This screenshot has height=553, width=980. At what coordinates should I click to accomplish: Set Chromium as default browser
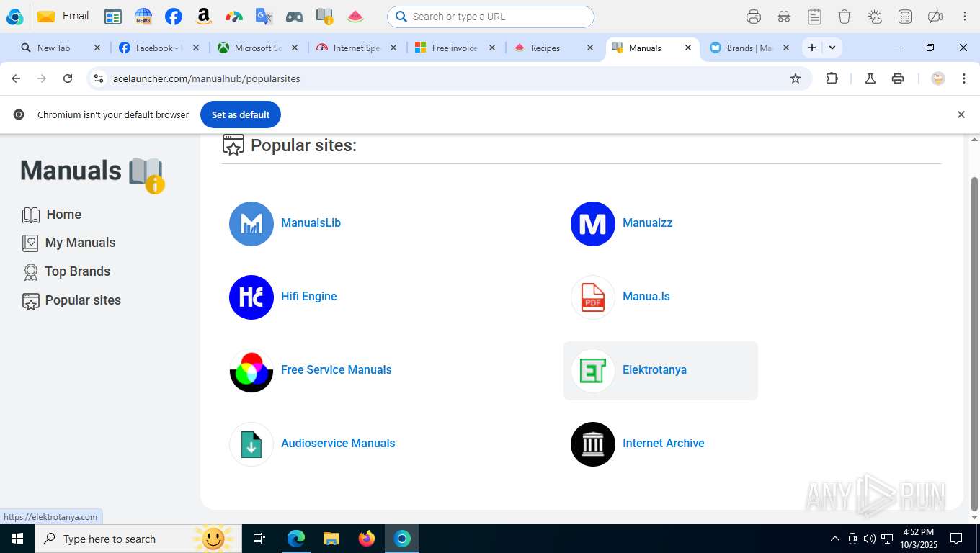pyautogui.click(x=241, y=114)
